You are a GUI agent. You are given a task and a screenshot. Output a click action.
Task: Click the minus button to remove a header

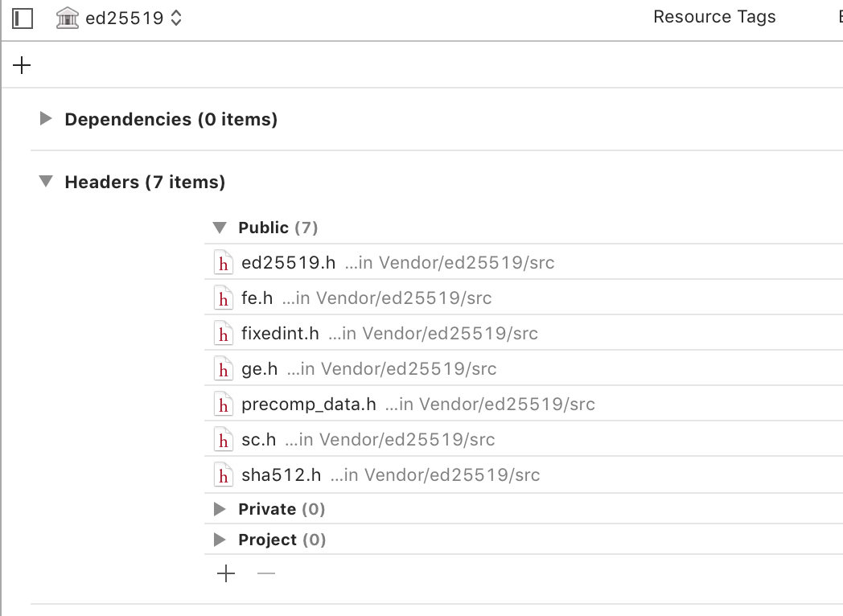coord(265,573)
